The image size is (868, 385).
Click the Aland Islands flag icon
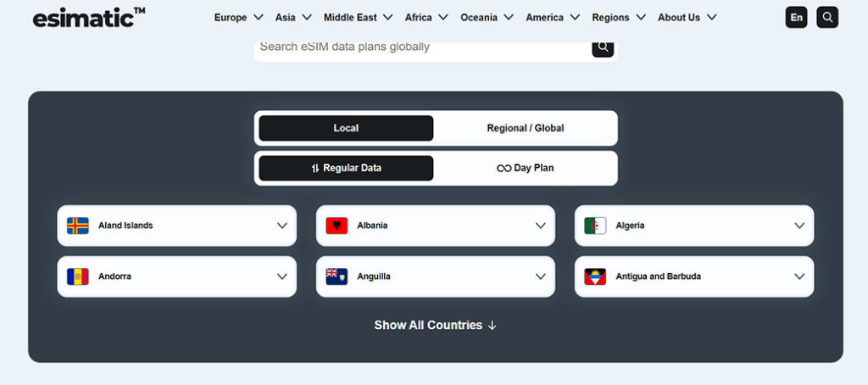[x=78, y=226]
